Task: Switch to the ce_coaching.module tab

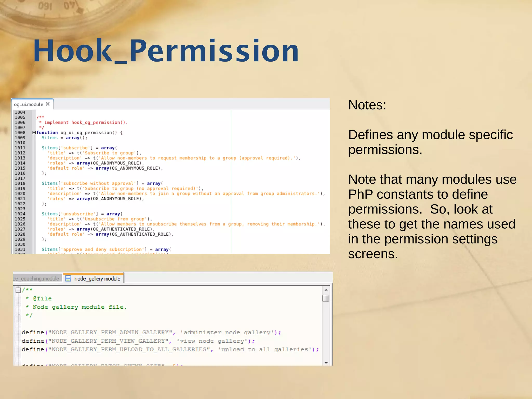Action: pos(37,278)
